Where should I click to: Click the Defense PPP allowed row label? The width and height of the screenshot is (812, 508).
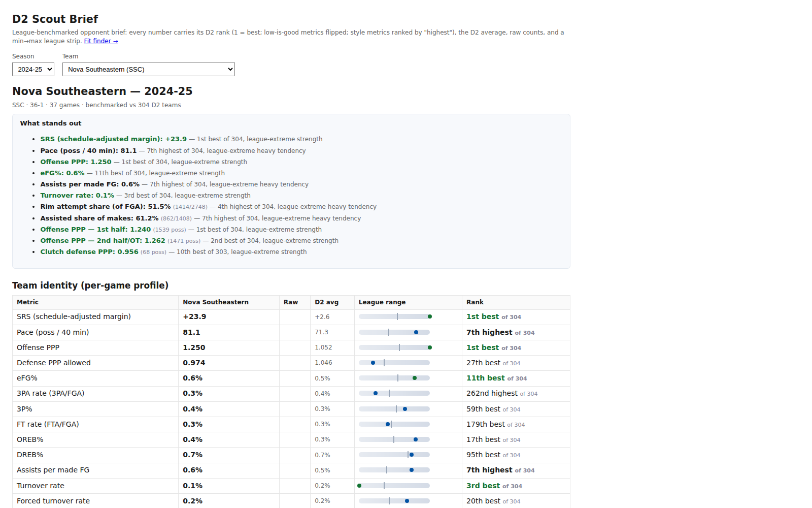(54, 363)
